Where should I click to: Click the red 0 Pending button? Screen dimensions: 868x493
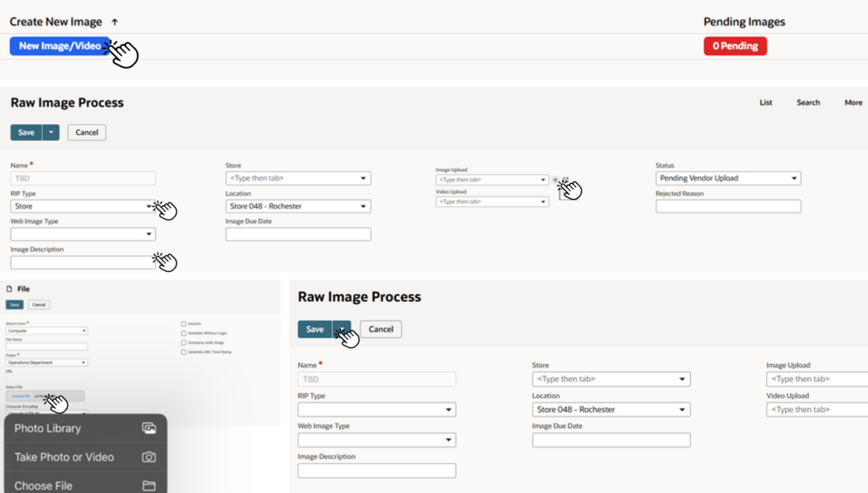click(735, 46)
